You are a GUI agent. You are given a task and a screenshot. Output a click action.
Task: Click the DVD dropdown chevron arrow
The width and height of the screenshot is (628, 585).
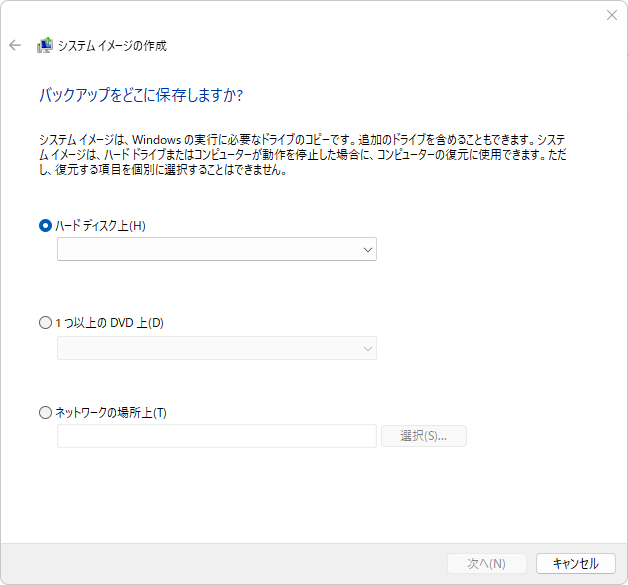click(368, 348)
